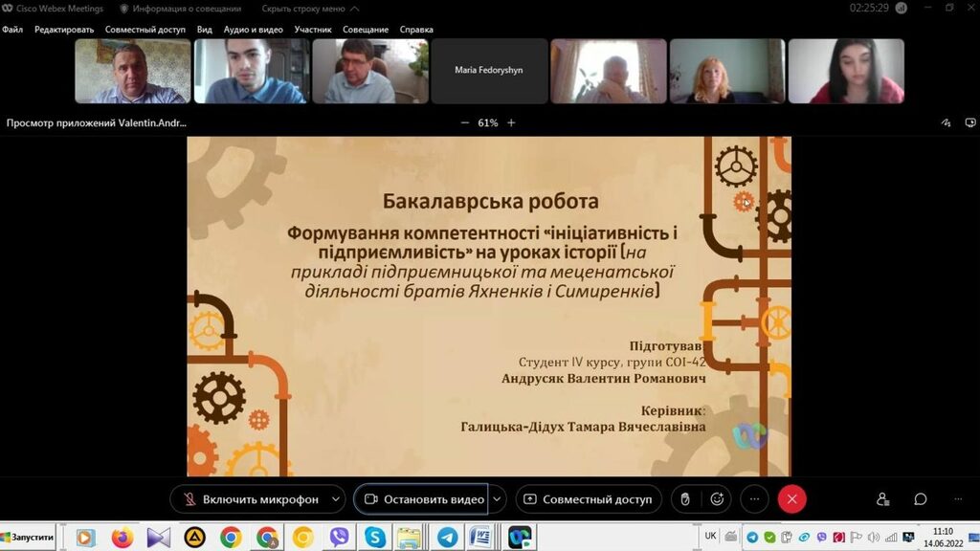This screenshot has width=980, height=551.
Task: Click Информация о совещании
Action: point(180,9)
